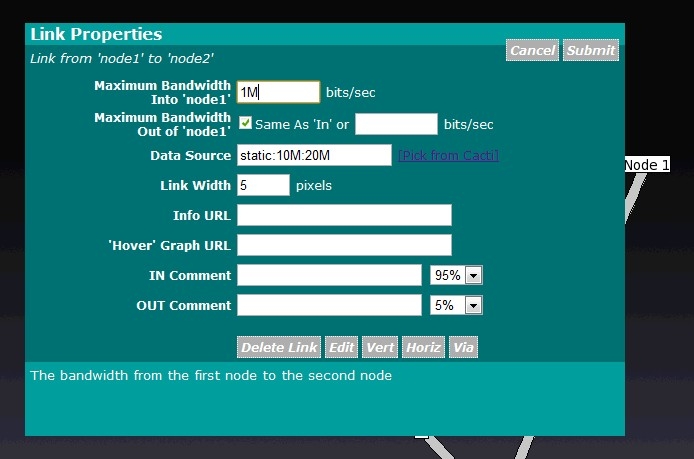This screenshot has width=694, height=459.
Task: Click the bandwidth help text at the bottom
Action: (x=211, y=375)
